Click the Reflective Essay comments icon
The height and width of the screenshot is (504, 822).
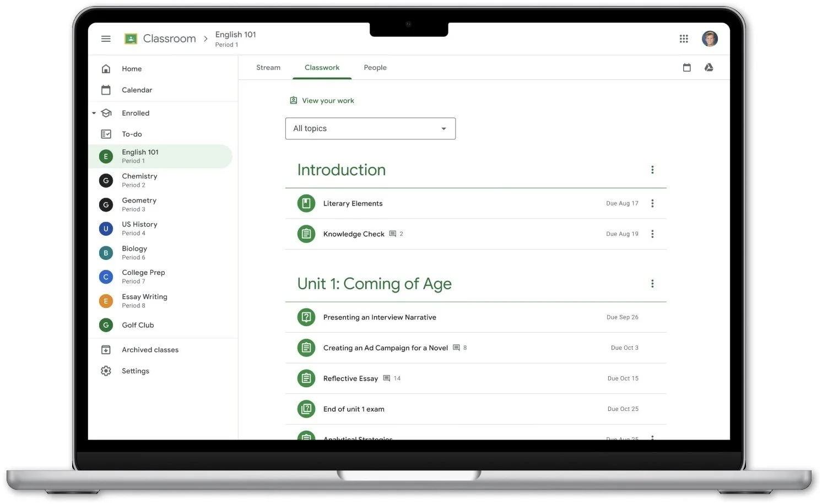pyautogui.click(x=387, y=378)
